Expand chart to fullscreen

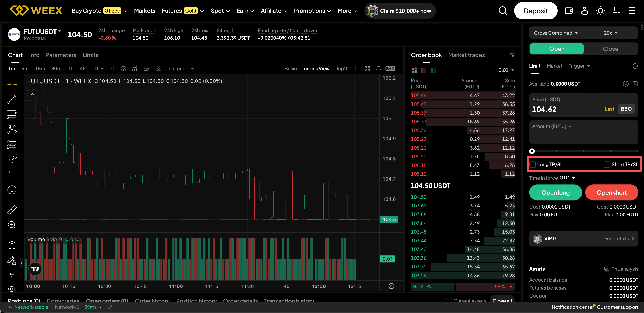click(x=367, y=69)
